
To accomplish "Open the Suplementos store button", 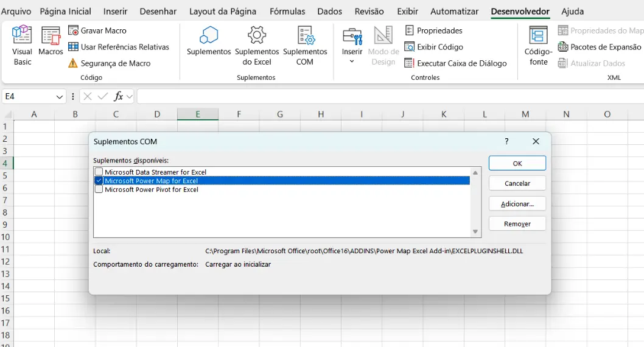I will (x=209, y=41).
